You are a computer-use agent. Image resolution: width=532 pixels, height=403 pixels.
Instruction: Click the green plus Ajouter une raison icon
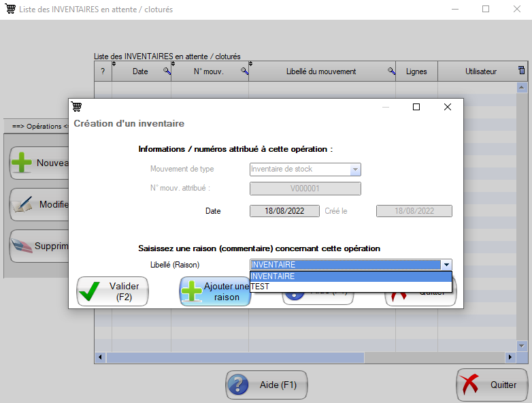[x=193, y=292]
